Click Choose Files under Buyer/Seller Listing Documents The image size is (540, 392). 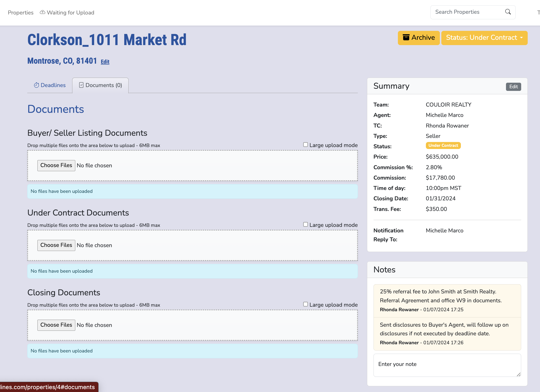click(56, 165)
